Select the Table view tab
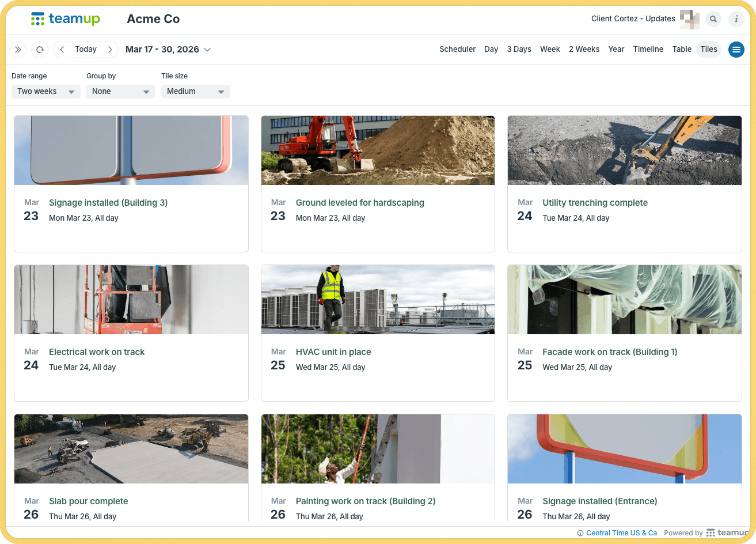756x544 pixels. [682, 50]
